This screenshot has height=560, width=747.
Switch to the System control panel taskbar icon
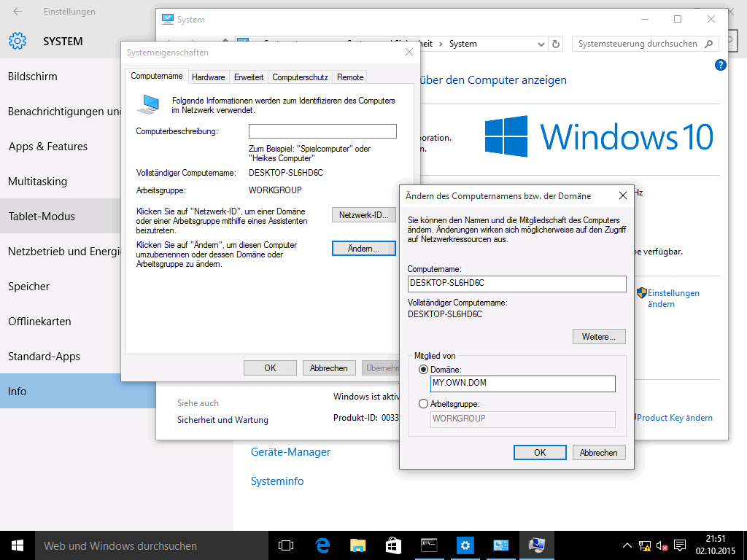[500, 545]
